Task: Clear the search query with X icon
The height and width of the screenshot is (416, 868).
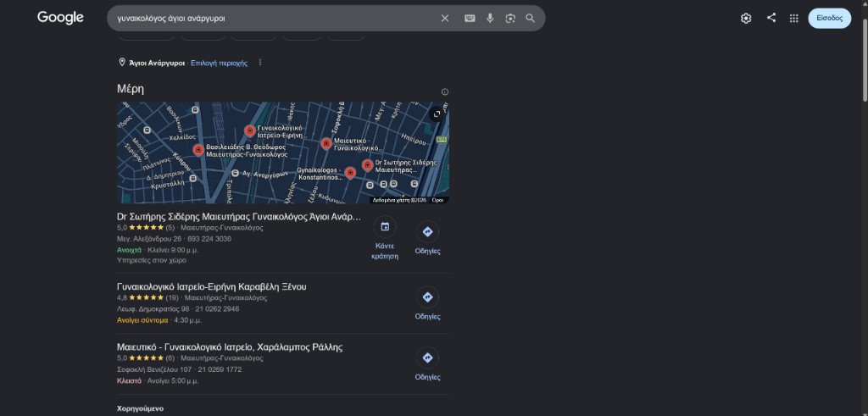Action: point(444,19)
